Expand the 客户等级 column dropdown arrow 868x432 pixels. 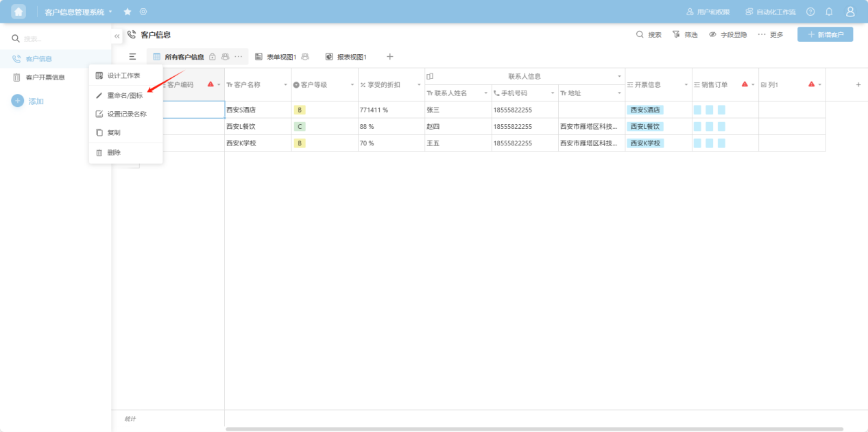click(x=352, y=84)
